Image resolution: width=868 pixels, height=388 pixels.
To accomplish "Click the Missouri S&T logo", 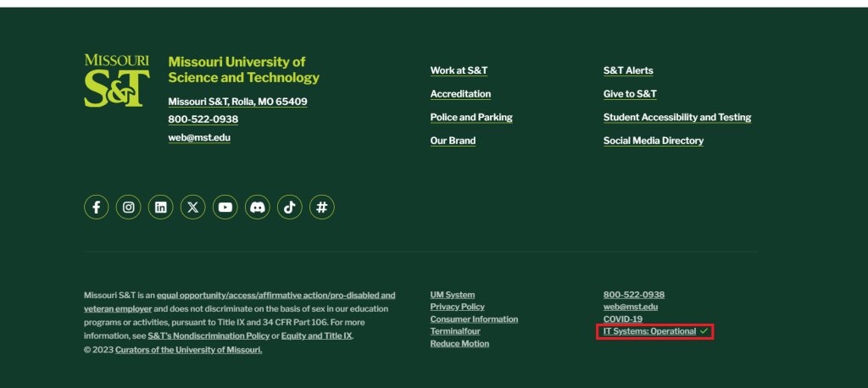I will (117, 80).
